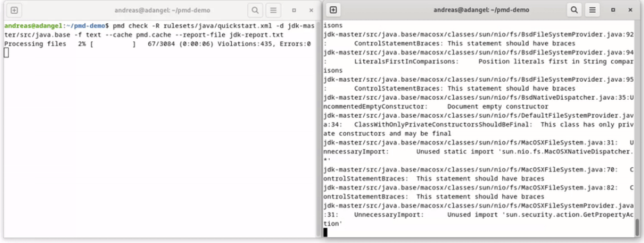This screenshot has height=243, width=644.
Task: Open hamburger menu in left terminal window
Action: pyautogui.click(x=273, y=10)
